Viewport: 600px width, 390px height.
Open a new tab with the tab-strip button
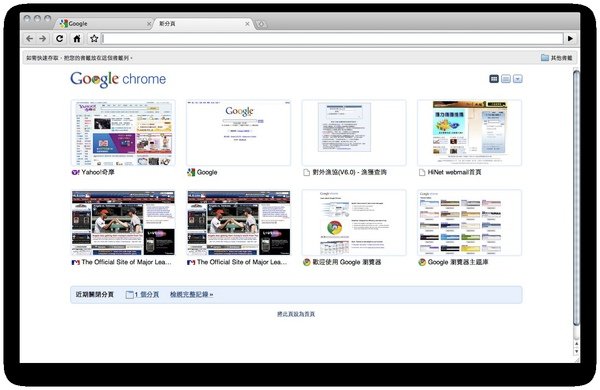[261, 24]
